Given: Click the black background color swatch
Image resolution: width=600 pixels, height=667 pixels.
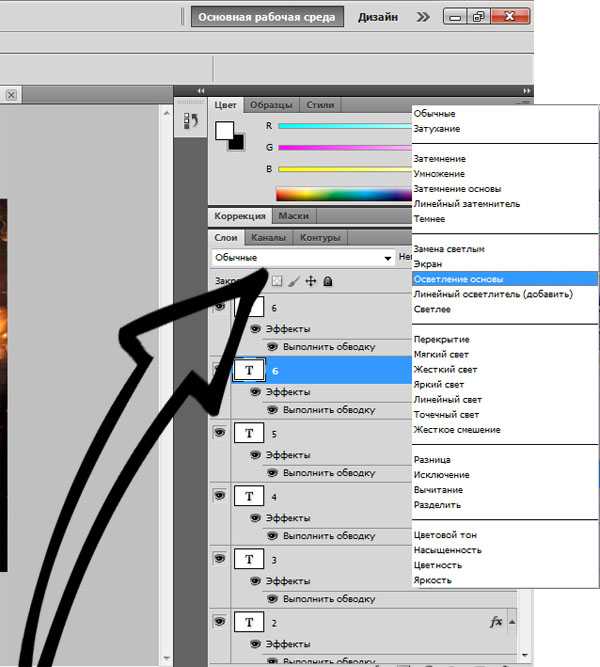Looking at the screenshot, I should (238, 143).
